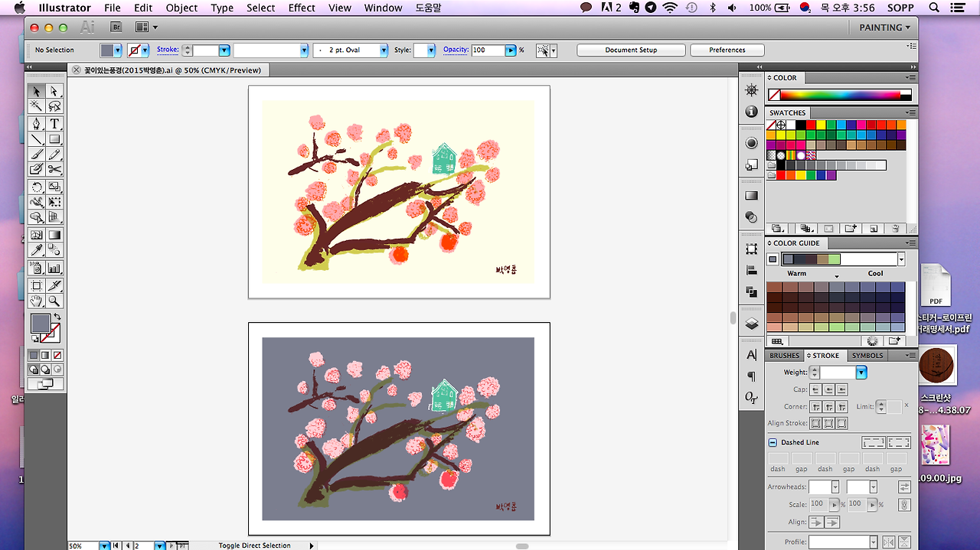Open the Layers panel icon in dock
This screenshot has height=550, width=980.
click(x=751, y=324)
